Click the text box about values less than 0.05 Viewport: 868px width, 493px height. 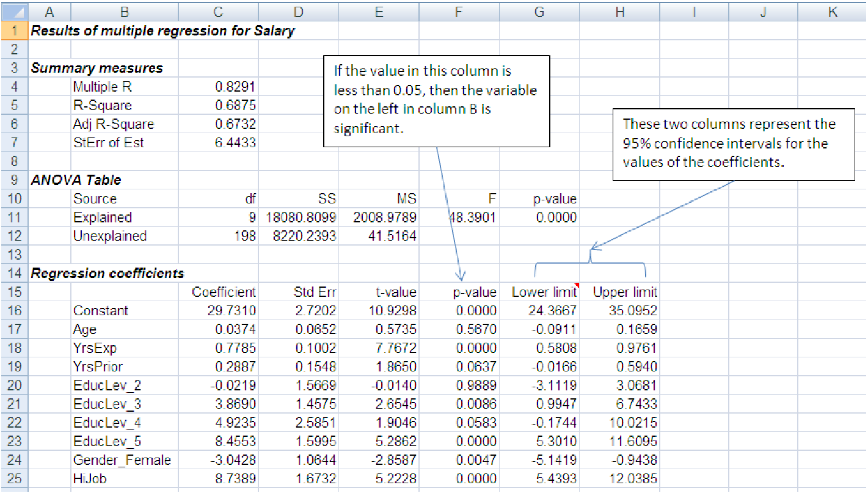pyautogui.click(x=436, y=101)
